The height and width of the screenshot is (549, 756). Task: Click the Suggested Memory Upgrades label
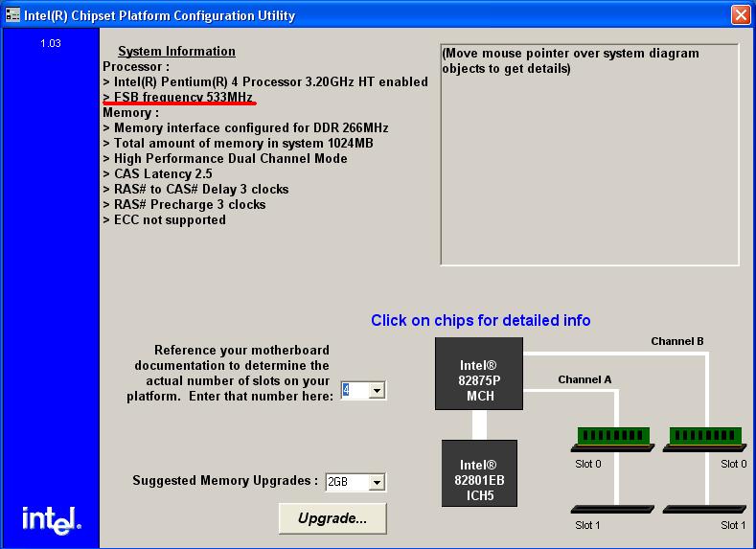click(225, 481)
